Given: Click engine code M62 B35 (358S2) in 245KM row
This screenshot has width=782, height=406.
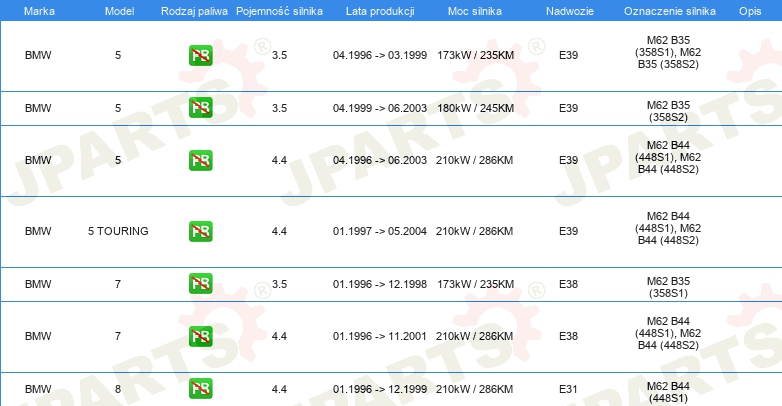Looking at the screenshot, I should pyautogui.click(x=668, y=111).
